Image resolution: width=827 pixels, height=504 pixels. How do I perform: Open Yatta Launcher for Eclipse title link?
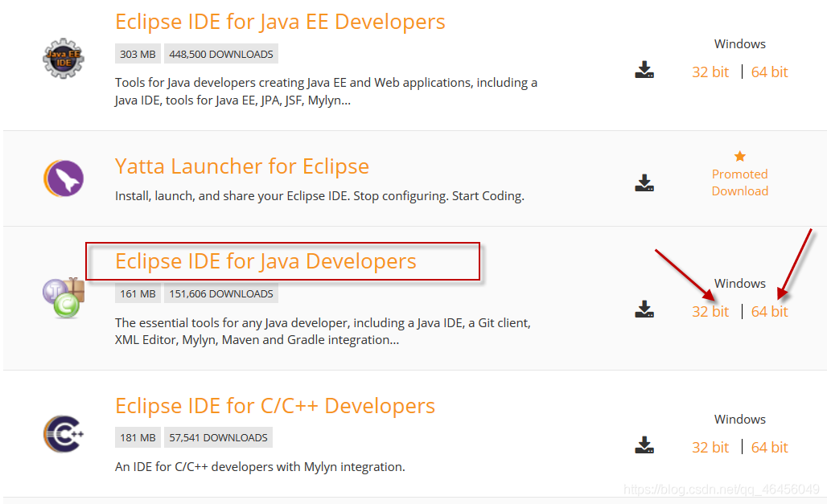click(x=242, y=166)
